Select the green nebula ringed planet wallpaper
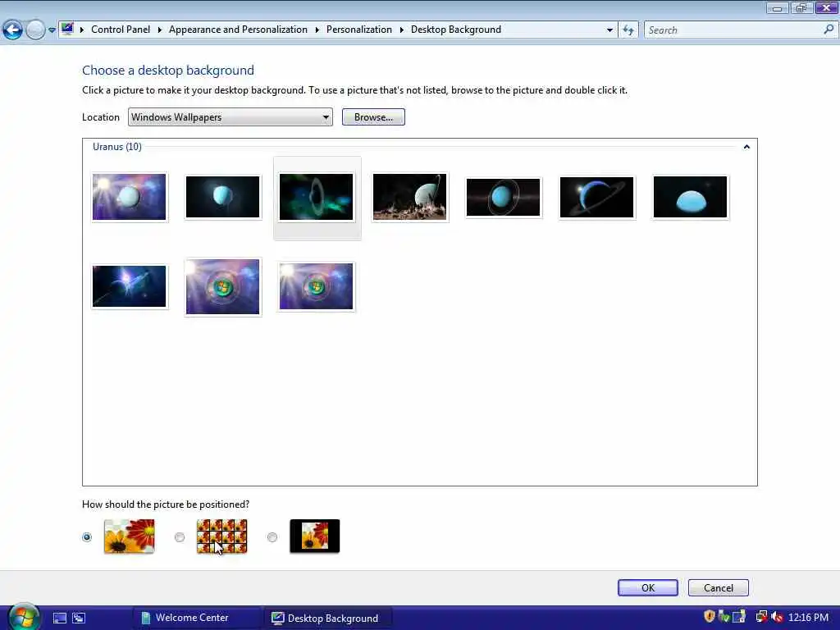The image size is (840, 630). tap(317, 197)
